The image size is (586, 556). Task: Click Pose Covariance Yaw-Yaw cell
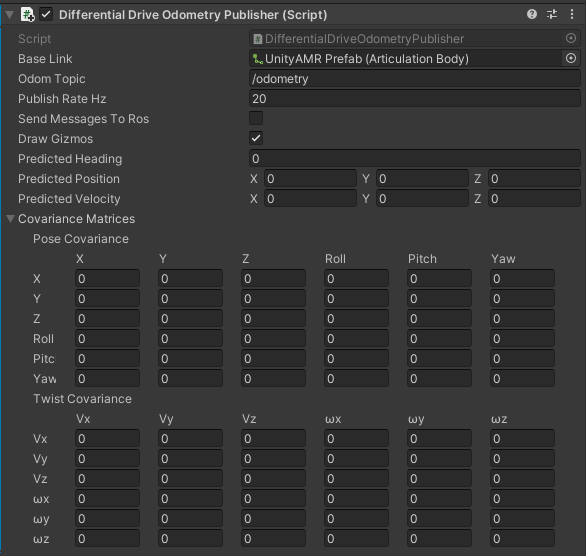click(522, 379)
